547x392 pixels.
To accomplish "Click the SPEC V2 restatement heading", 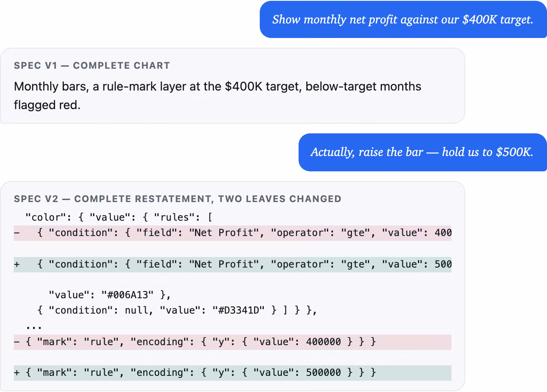I will 178,199.
